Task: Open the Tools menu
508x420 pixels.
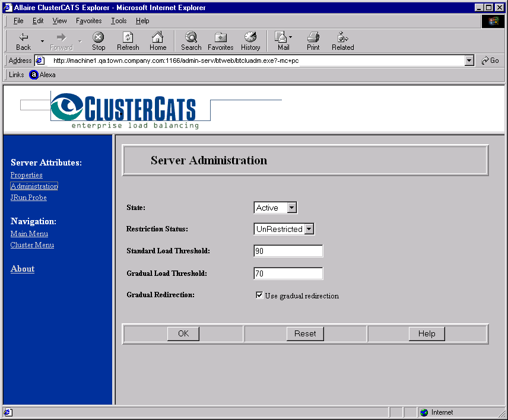Action: click(x=119, y=21)
